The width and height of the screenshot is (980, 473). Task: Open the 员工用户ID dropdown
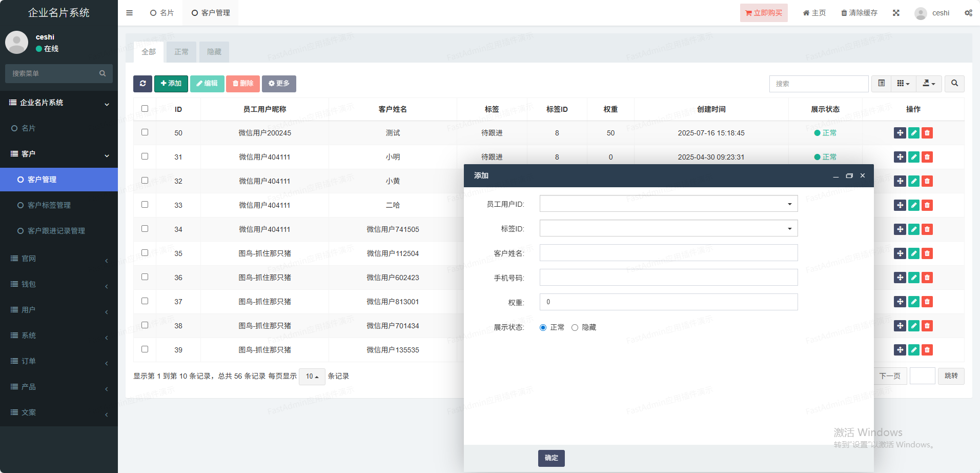pyautogui.click(x=668, y=204)
